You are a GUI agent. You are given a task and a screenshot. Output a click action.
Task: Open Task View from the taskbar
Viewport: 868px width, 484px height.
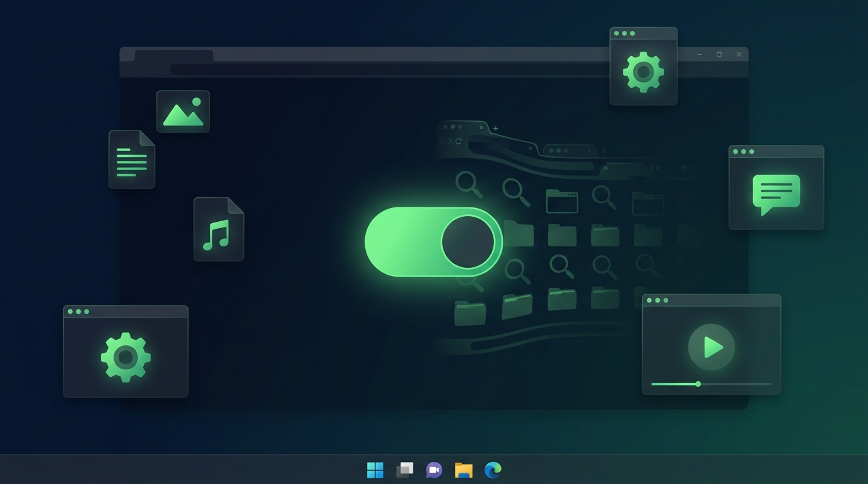[x=404, y=470]
